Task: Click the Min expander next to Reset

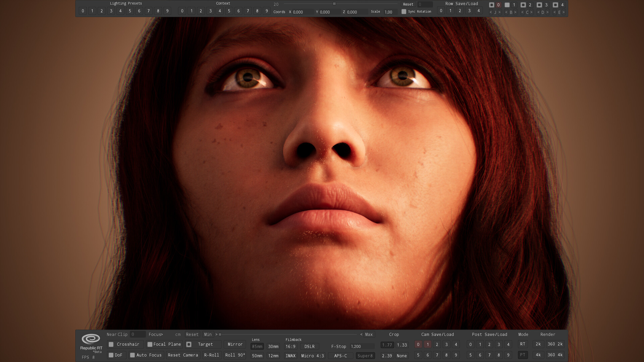Action: (208, 334)
